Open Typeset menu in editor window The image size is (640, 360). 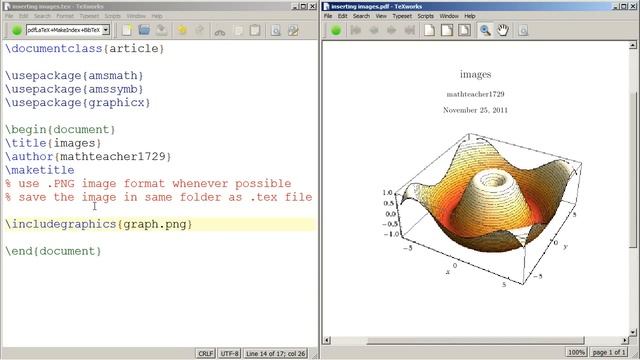point(89,16)
